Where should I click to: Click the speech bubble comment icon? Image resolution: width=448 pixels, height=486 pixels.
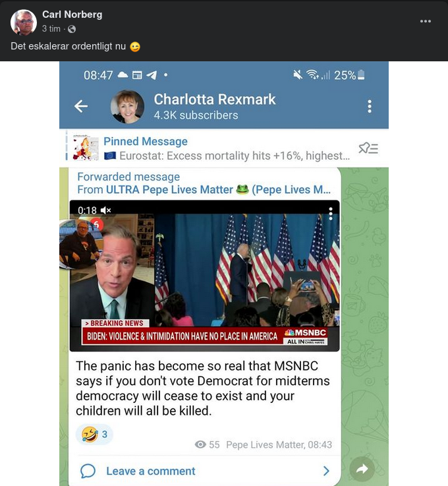click(88, 471)
